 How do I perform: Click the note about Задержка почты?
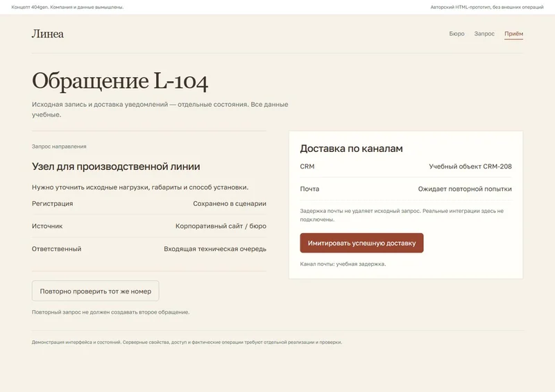(402, 215)
